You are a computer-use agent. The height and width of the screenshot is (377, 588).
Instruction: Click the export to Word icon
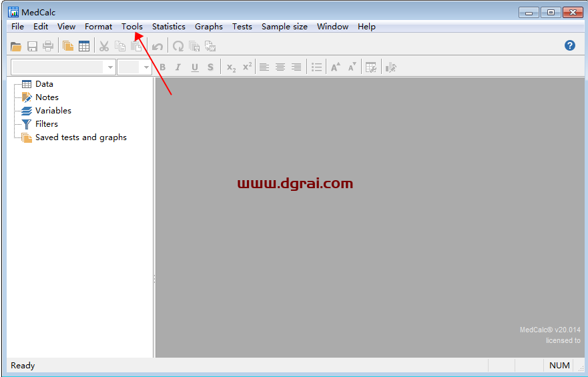click(210, 46)
